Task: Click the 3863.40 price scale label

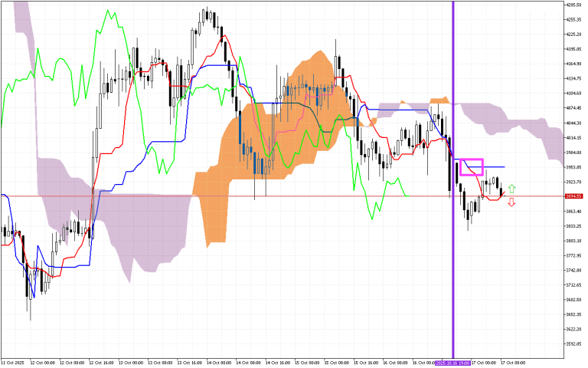Action: point(573,211)
